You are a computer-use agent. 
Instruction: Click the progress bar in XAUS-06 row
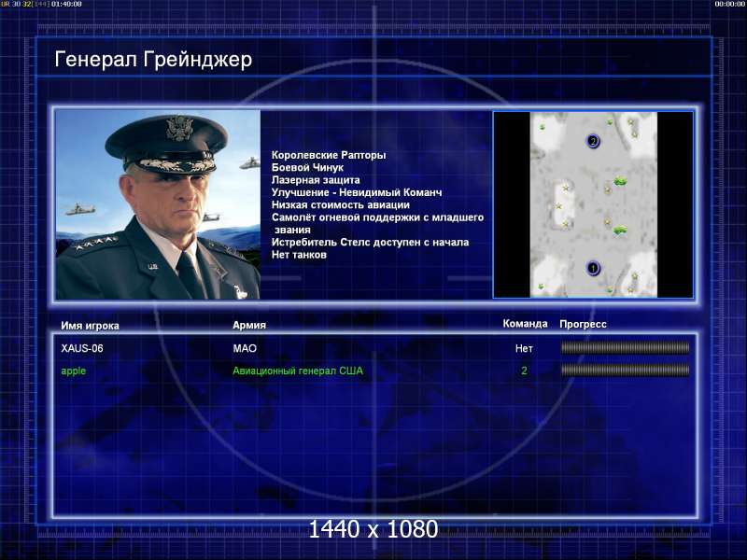pos(625,348)
